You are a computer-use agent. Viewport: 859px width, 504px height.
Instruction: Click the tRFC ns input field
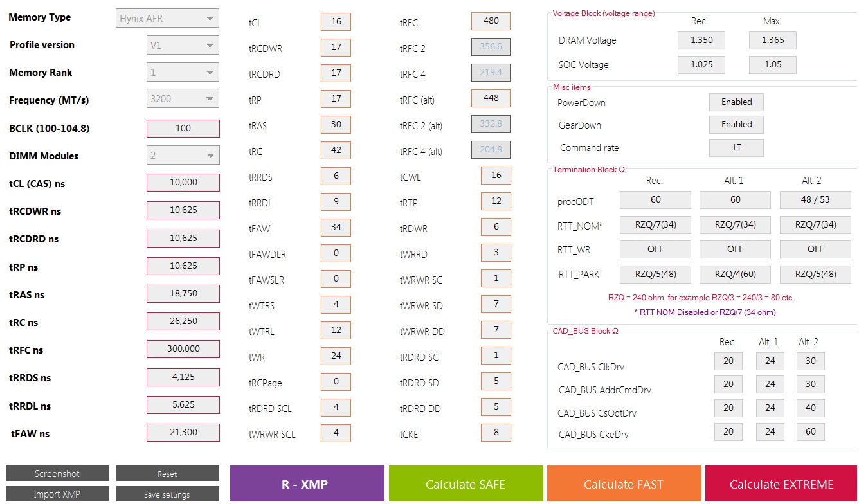coord(183,349)
